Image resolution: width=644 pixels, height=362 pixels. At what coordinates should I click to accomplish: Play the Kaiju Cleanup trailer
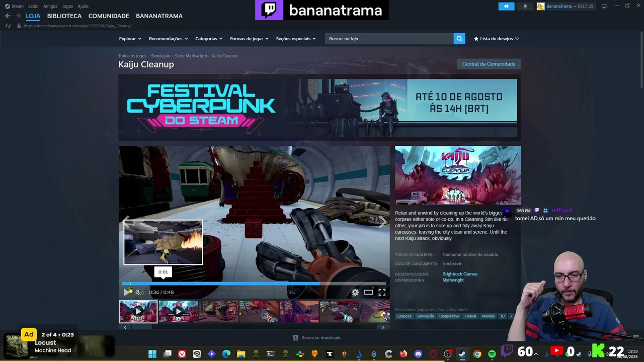(126, 292)
